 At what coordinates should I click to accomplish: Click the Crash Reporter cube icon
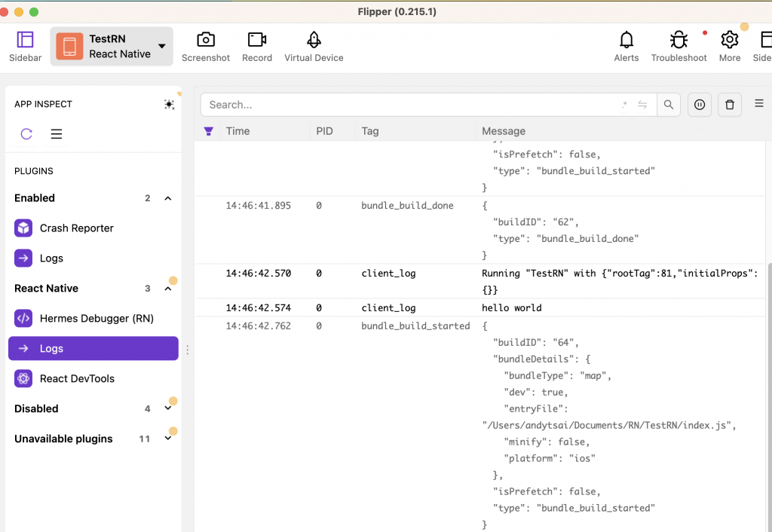(x=23, y=228)
